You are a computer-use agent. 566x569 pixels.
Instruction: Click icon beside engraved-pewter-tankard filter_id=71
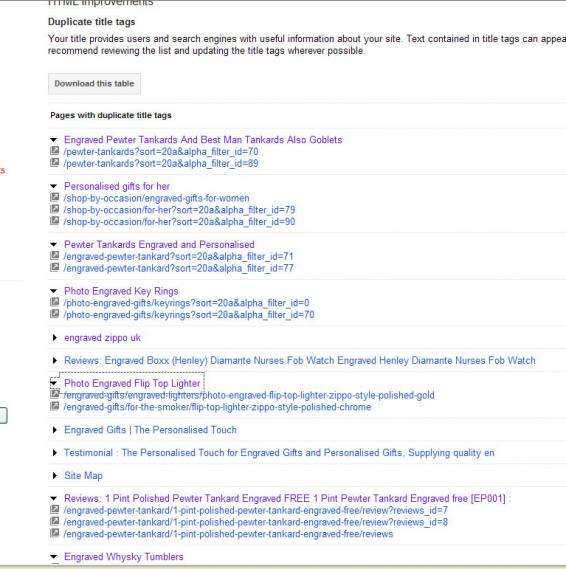click(x=54, y=255)
